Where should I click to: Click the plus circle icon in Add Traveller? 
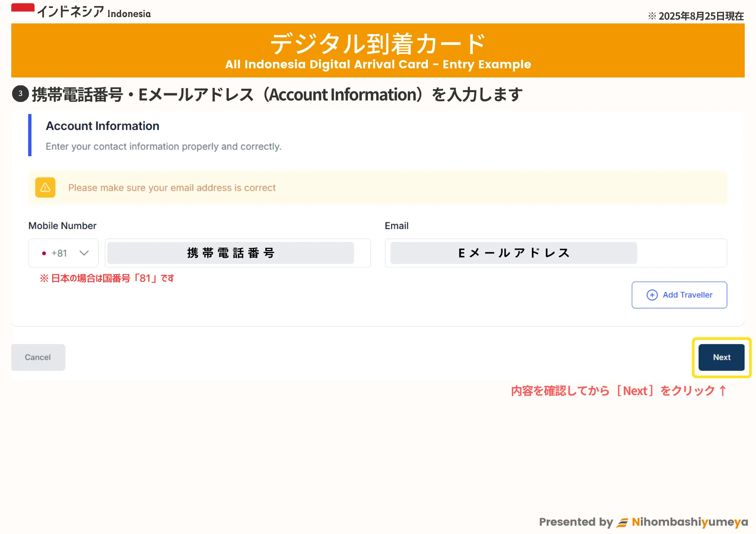(x=652, y=295)
